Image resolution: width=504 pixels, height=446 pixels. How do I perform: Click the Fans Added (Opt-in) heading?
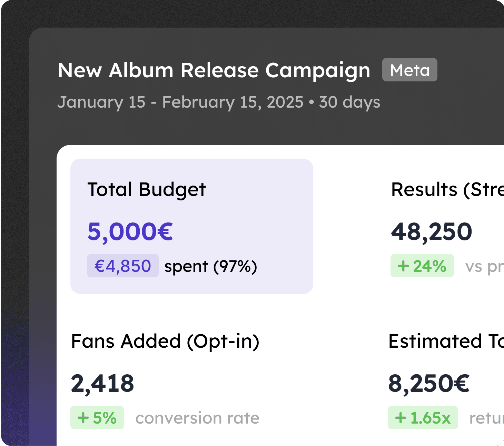[165, 341]
